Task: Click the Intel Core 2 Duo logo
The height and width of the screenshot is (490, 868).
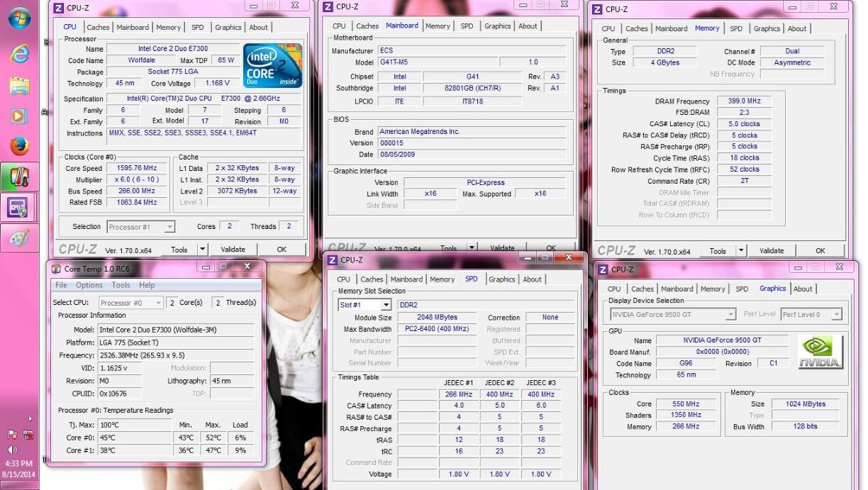Action: pos(272,66)
